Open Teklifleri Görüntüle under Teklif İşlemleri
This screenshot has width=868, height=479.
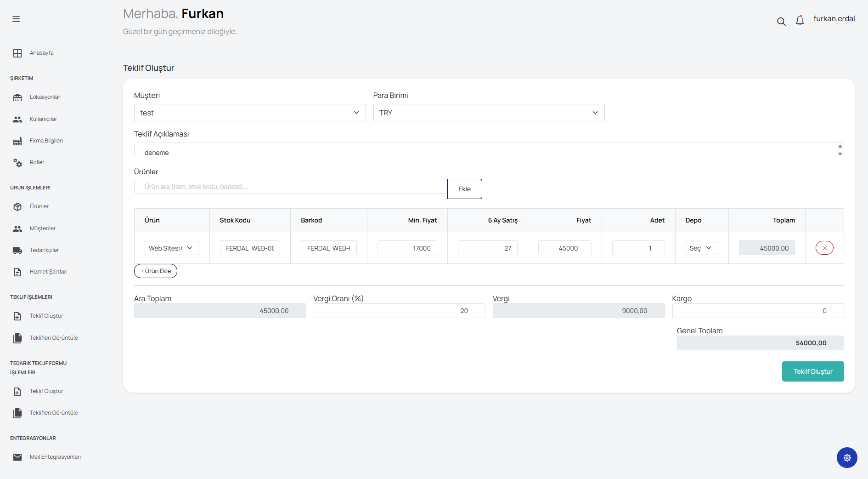[x=54, y=338]
